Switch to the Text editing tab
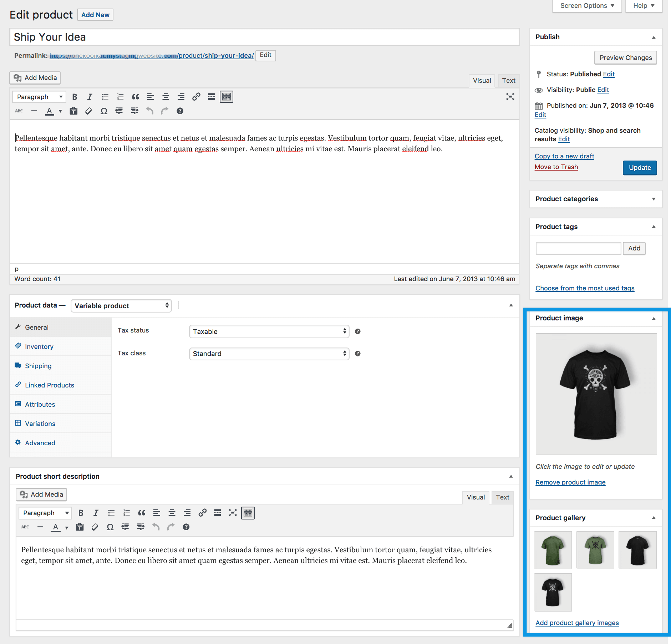The width and height of the screenshot is (671, 644). point(508,81)
